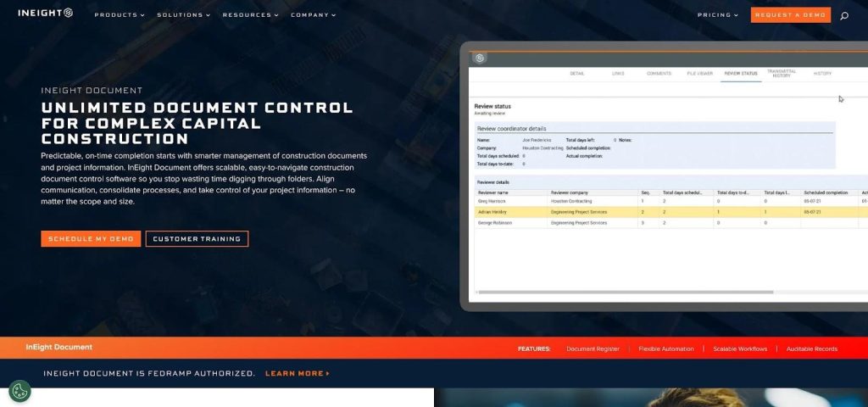This screenshot has height=407, width=868.
Task: Select the File Viewer tab
Action: pyautogui.click(x=699, y=74)
